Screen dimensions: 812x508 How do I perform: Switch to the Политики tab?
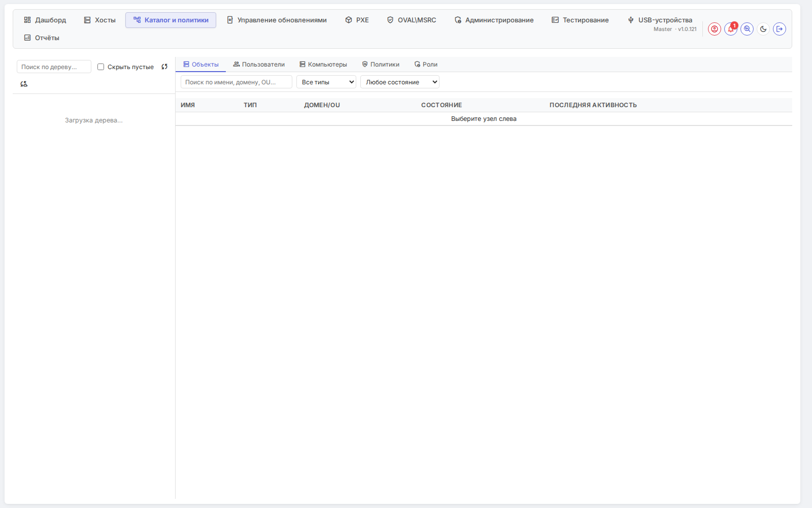(381, 65)
